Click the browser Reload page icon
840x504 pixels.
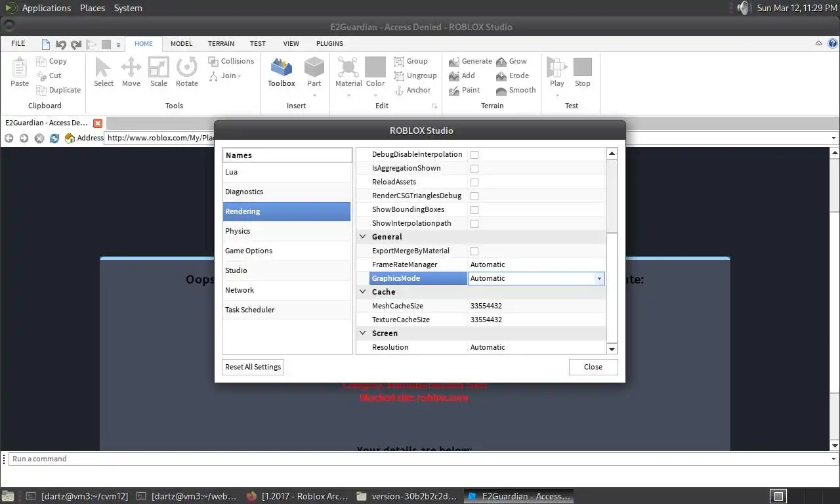[54, 138]
